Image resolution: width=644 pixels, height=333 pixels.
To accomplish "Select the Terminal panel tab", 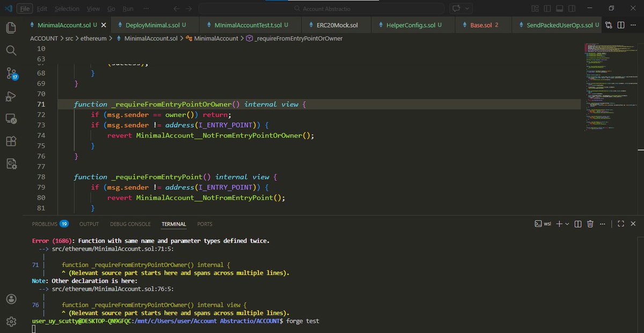I will tap(174, 224).
